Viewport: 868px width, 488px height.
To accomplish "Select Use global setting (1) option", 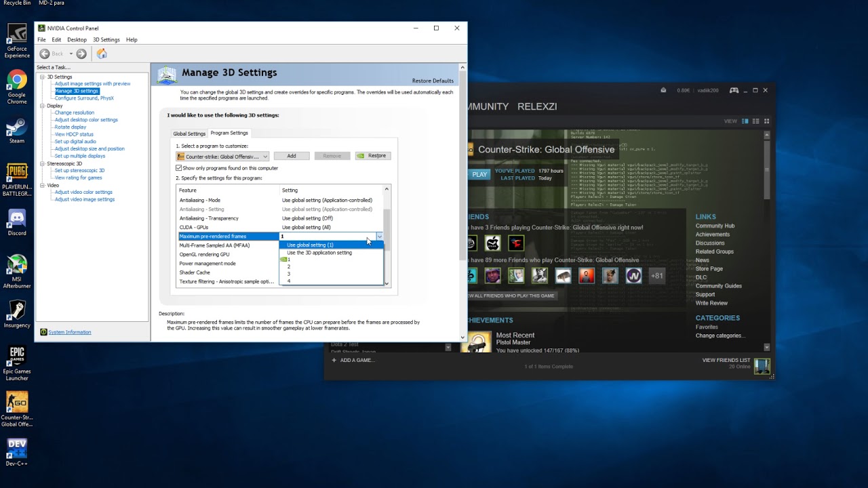I will (x=331, y=245).
